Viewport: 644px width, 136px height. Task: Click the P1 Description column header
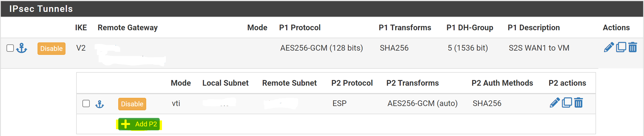click(x=534, y=27)
